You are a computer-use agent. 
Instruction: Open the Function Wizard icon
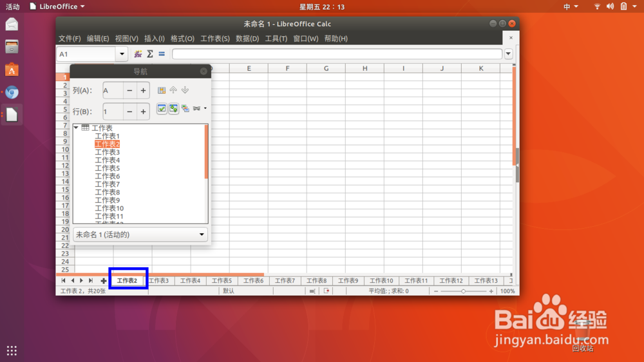[138, 54]
